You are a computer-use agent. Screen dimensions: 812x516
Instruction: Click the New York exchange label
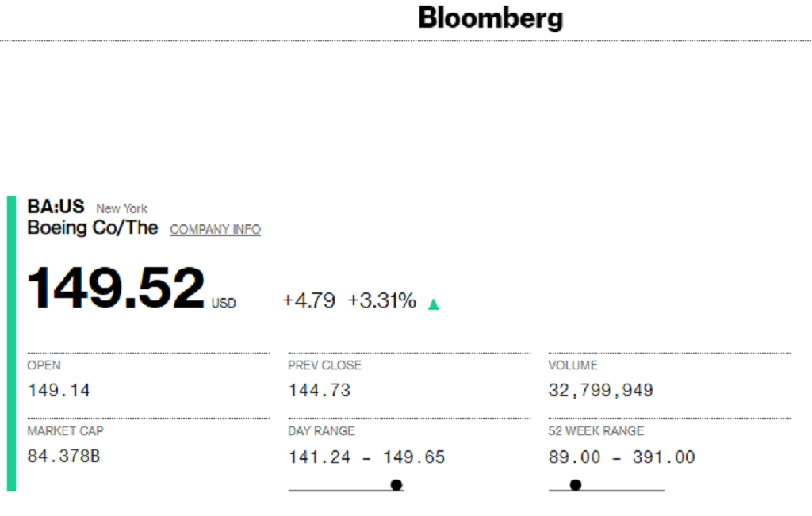(x=121, y=208)
